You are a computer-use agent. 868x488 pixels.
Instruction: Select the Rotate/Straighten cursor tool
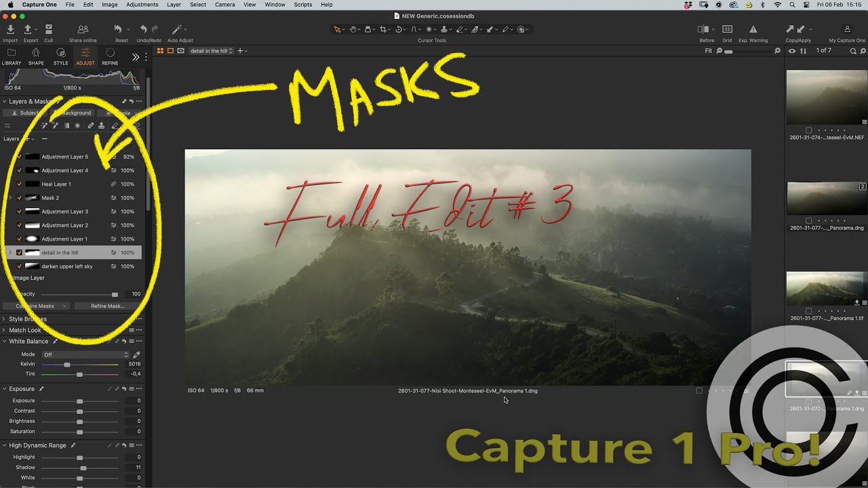click(x=399, y=30)
